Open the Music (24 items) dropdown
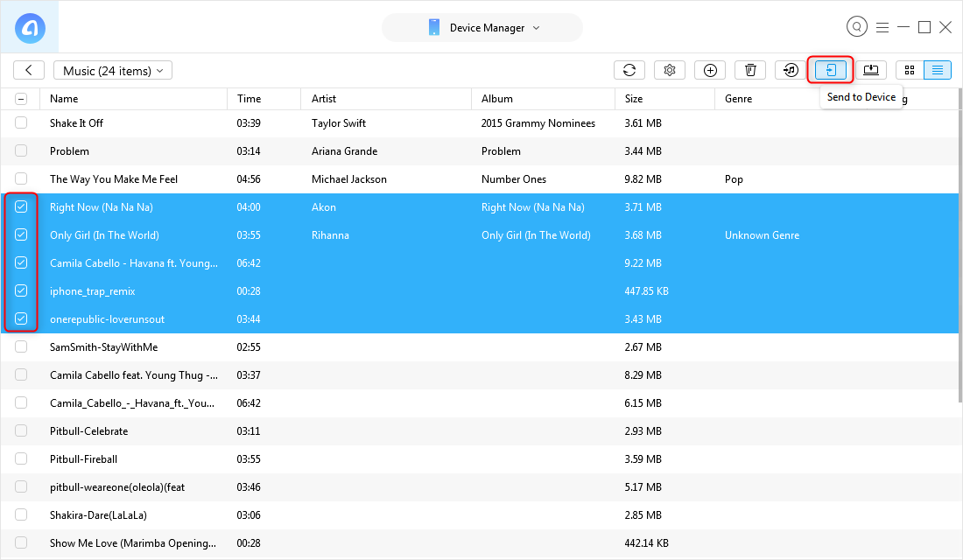The image size is (963, 560). [113, 71]
